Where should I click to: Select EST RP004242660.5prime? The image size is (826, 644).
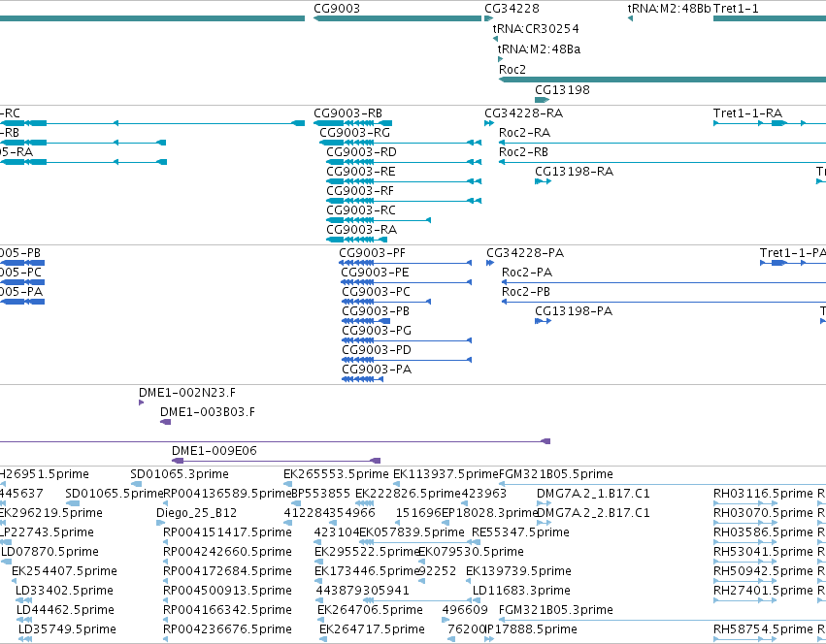point(227,553)
